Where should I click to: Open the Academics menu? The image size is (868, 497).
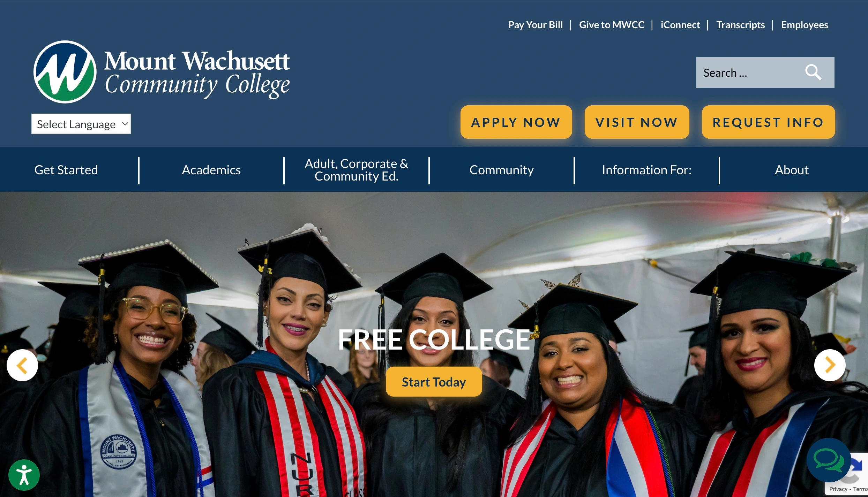(x=211, y=170)
